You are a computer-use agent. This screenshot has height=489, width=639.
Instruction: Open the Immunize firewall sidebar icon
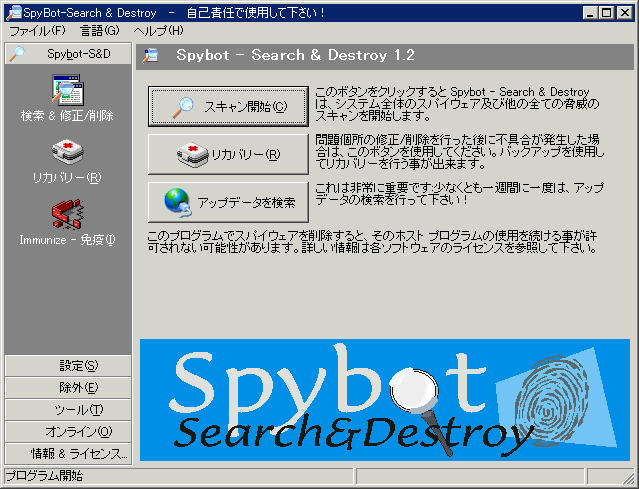(68, 213)
